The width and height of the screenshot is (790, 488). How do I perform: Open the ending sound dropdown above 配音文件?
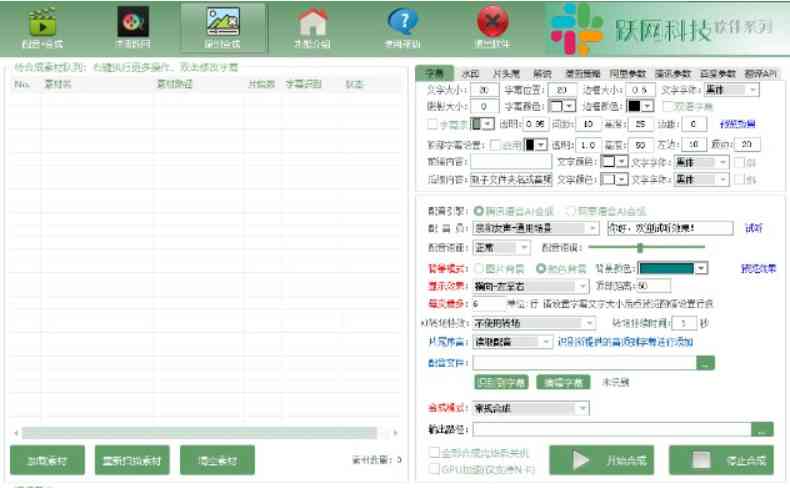pos(512,342)
